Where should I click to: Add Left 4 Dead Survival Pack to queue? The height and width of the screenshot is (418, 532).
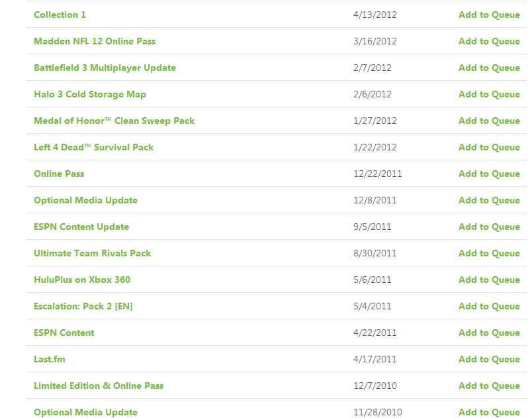pyautogui.click(x=489, y=147)
